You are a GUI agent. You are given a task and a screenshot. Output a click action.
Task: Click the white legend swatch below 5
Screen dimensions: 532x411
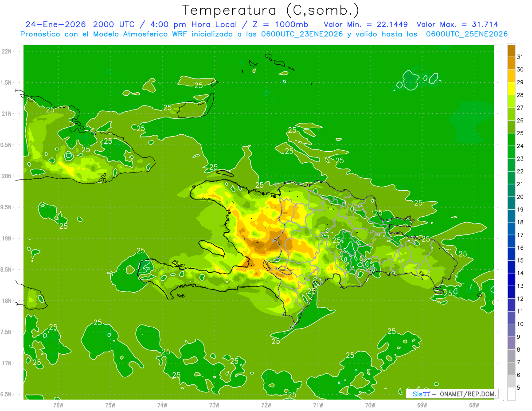click(511, 394)
